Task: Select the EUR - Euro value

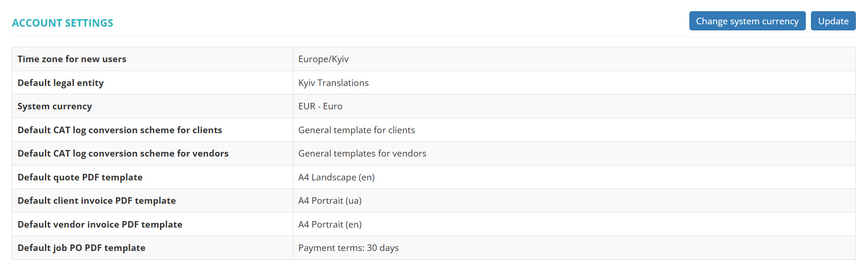Action: [320, 106]
